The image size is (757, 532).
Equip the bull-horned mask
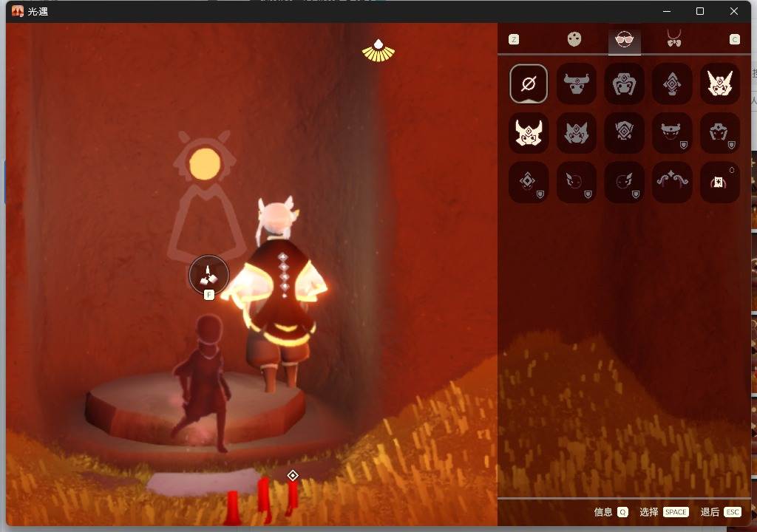(x=577, y=83)
